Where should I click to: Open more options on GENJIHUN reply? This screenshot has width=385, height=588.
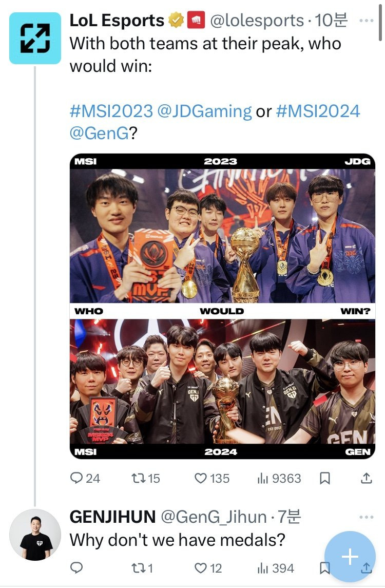pos(366,517)
